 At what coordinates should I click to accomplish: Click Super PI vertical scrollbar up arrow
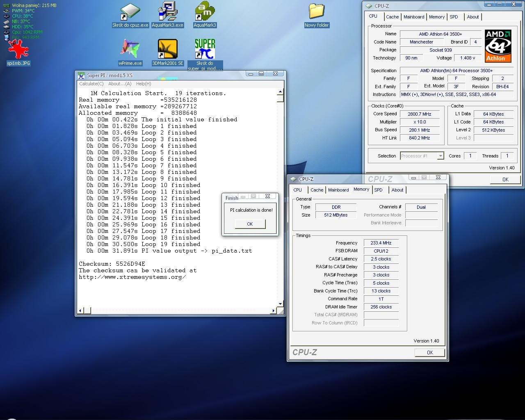point(281,92)
